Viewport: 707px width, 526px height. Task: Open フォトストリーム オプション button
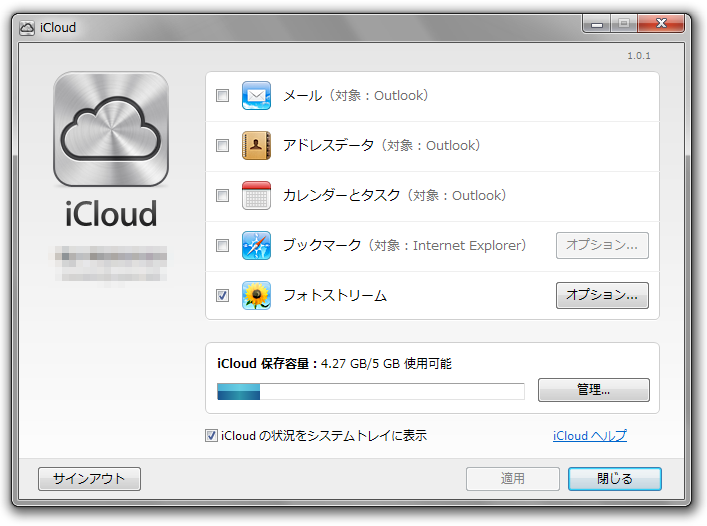tap(602, 295)
